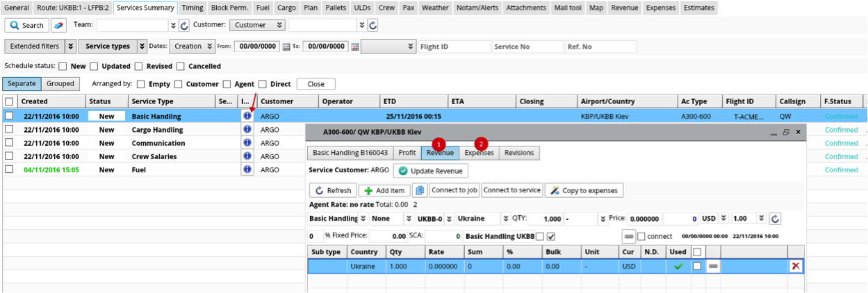
Task: Expand the Service types dropdown arrow
Action: [x=142, y=47]
